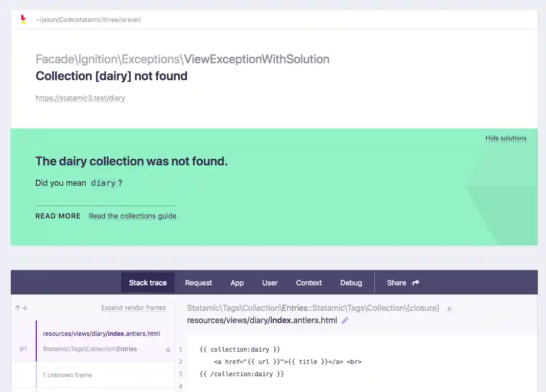Switch to the Request tab
Viewport: 546px width, 392px height.
[x=198, y=282]
